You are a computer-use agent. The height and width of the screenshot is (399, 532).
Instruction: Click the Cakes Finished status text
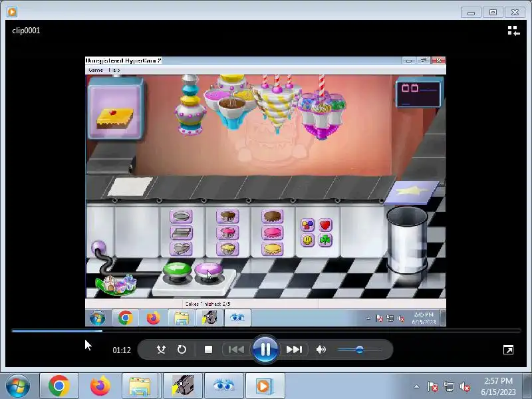[x=208, y=304]
